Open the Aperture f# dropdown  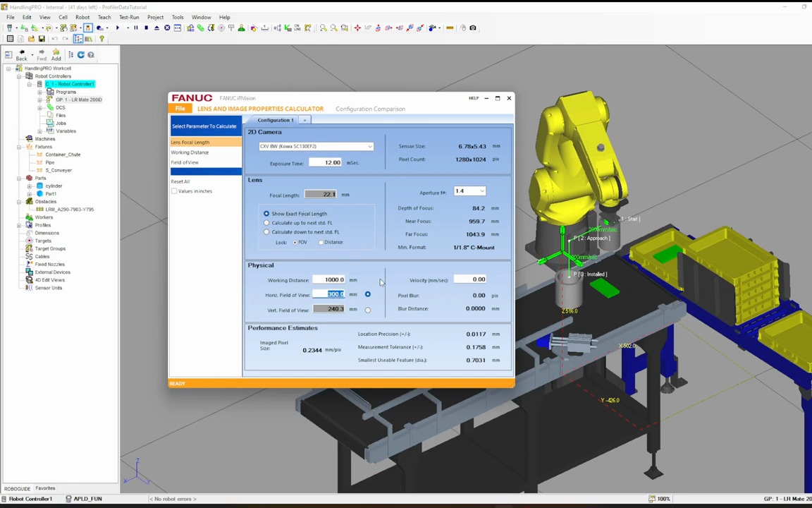pyautogui.click(x=481, y=191)
